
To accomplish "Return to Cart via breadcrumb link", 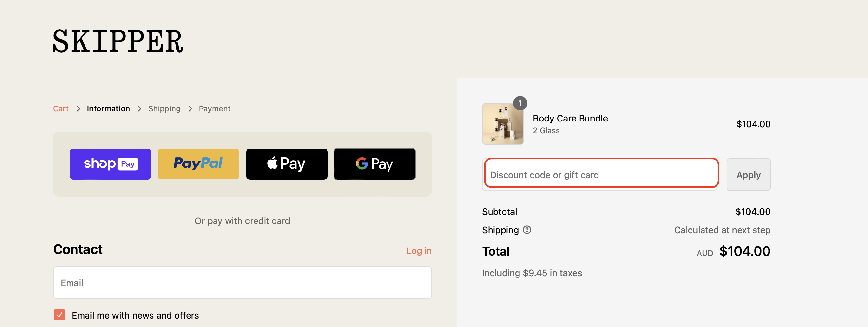I will (61, 109).
